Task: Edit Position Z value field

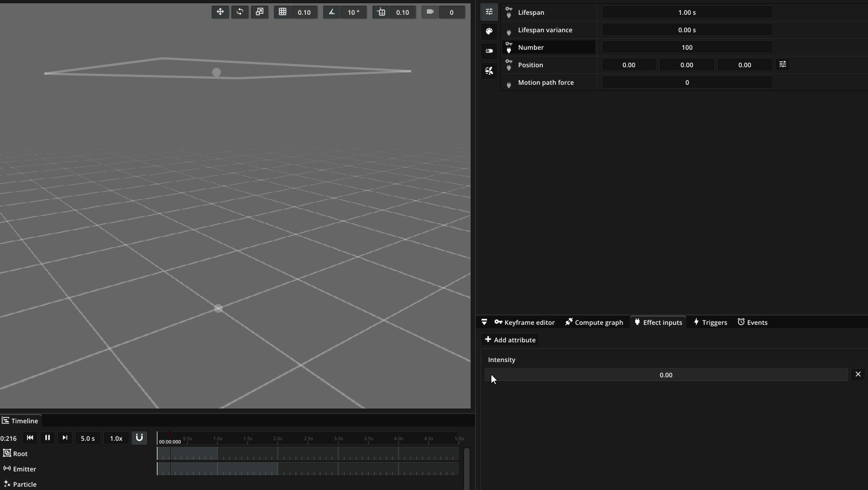Action: point(745,65)
